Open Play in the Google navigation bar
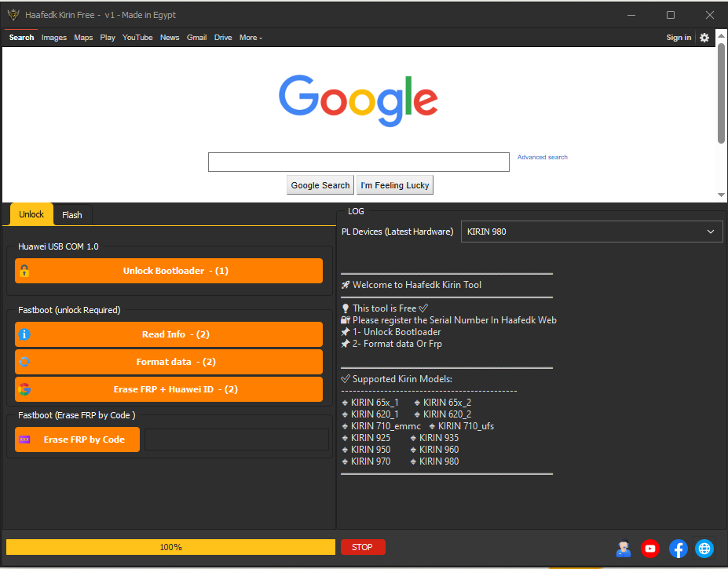The width and height of the screenshot is (728, 569). coord(108,38)
